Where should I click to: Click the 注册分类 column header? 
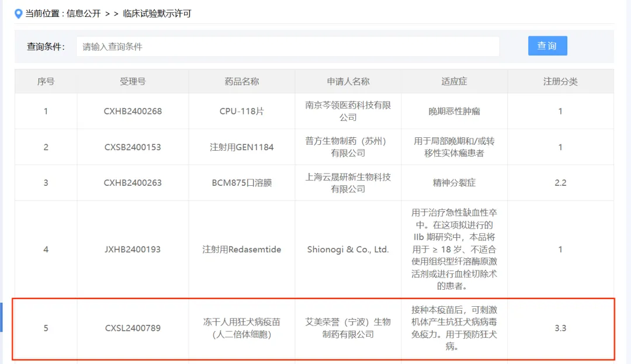(x=560, y=81)
